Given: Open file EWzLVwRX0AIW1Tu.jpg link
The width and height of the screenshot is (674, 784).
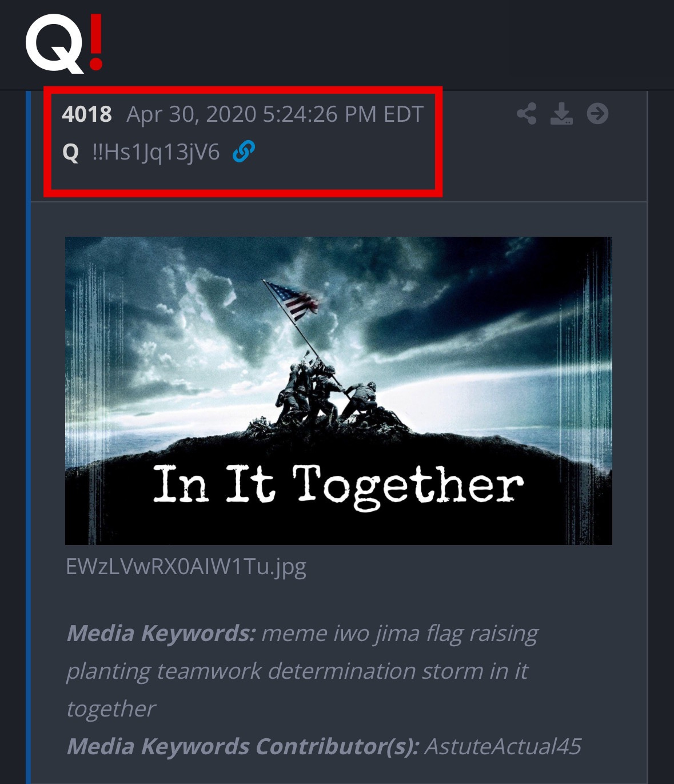Looking at the screenshot, I should pyautogui.click(x=186, y=566).
